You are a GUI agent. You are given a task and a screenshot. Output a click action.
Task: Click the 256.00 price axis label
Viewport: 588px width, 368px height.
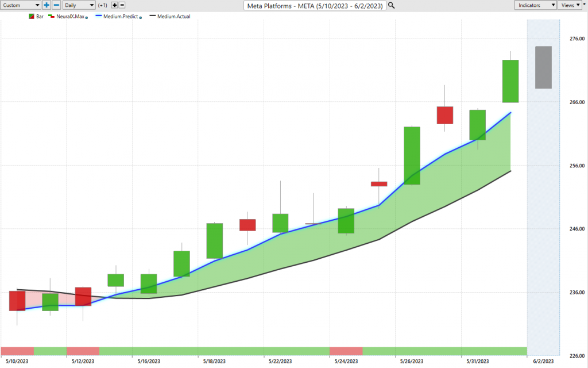(x=577, y=166)
